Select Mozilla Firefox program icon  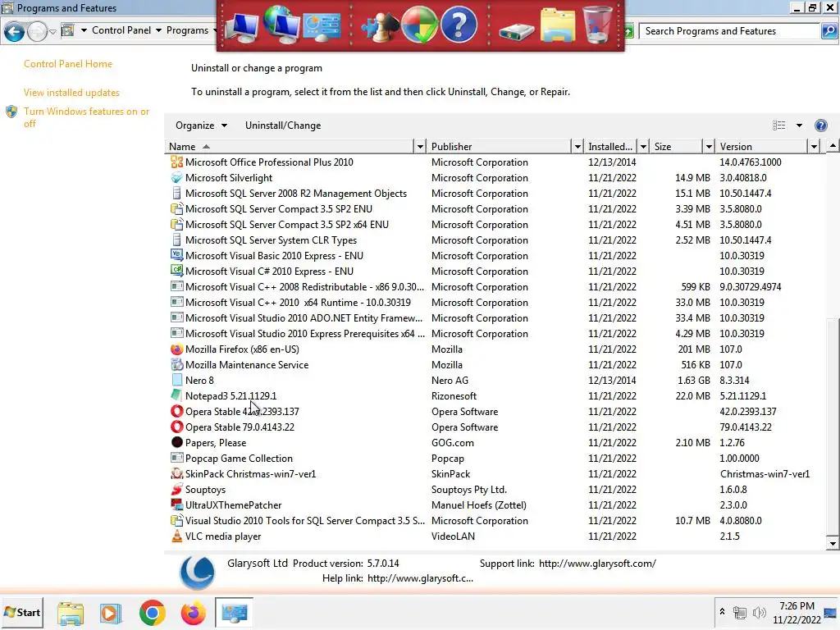[177, 349]
